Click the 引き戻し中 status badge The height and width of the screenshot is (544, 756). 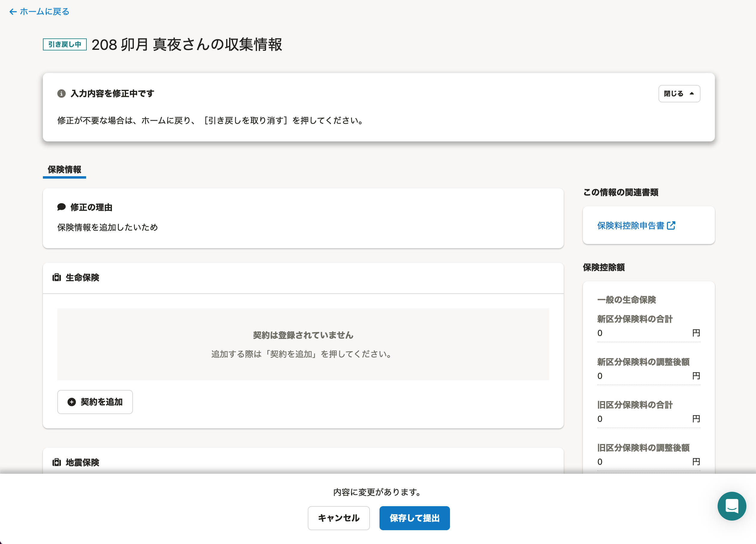click(x=65, y=44)
